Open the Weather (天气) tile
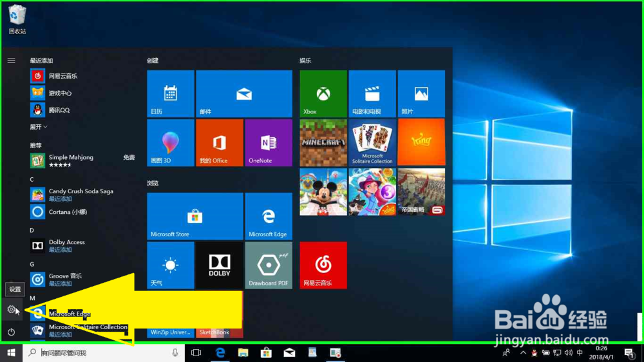644x362 pixels. point(171,265)
